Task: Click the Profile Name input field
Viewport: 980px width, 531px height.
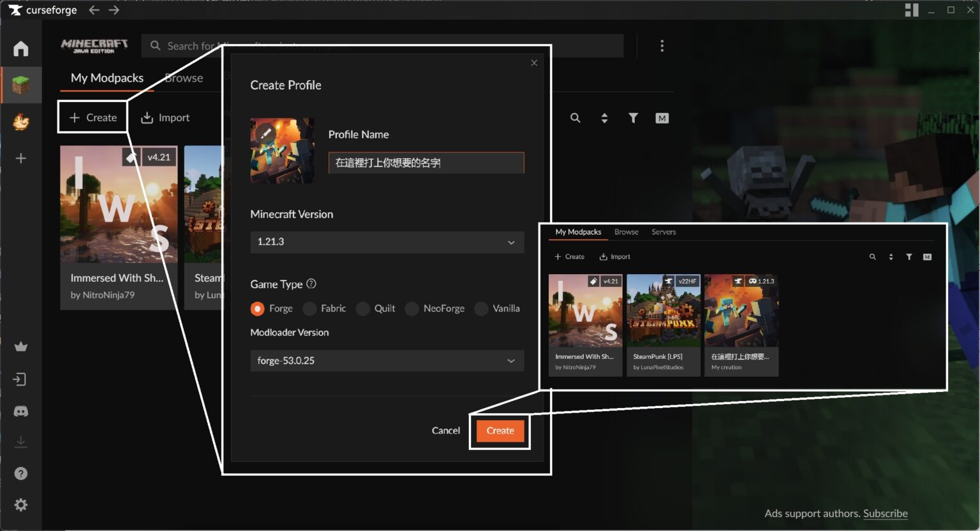Action: 426,163
